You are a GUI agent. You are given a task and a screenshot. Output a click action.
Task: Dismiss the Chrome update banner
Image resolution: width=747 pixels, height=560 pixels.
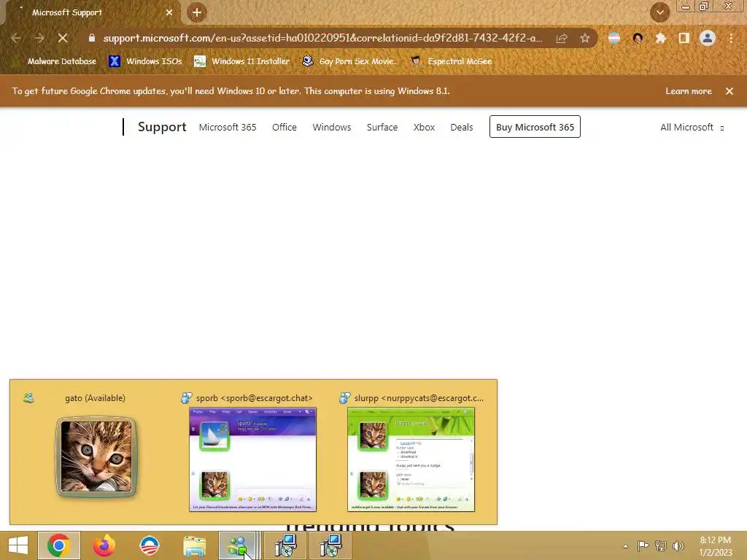click(729, 91)
